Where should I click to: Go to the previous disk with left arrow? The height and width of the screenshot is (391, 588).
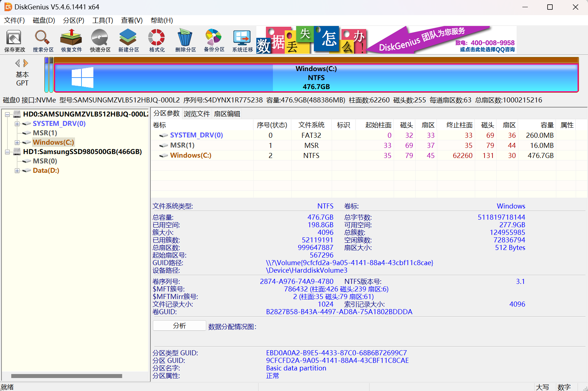point(17,63)
